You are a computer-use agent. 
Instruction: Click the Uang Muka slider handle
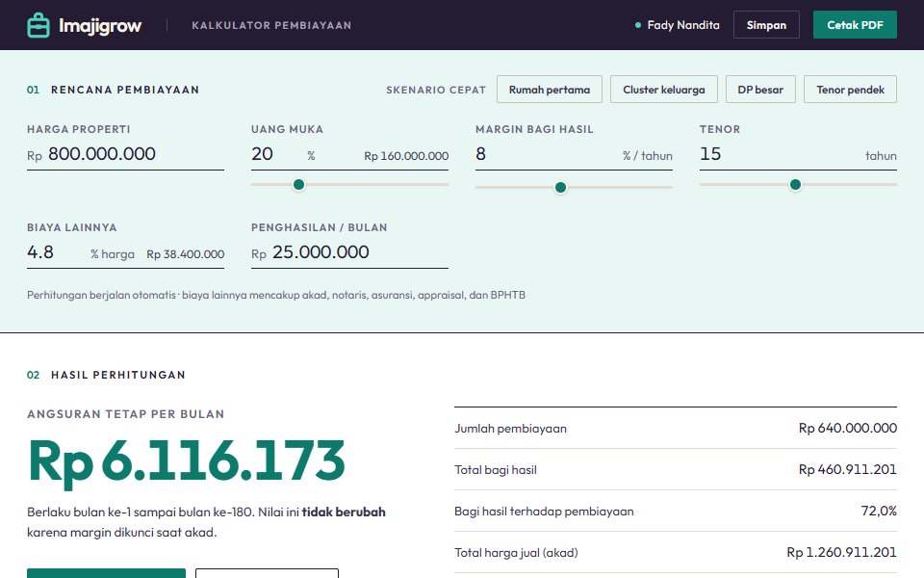pos(298,185)
